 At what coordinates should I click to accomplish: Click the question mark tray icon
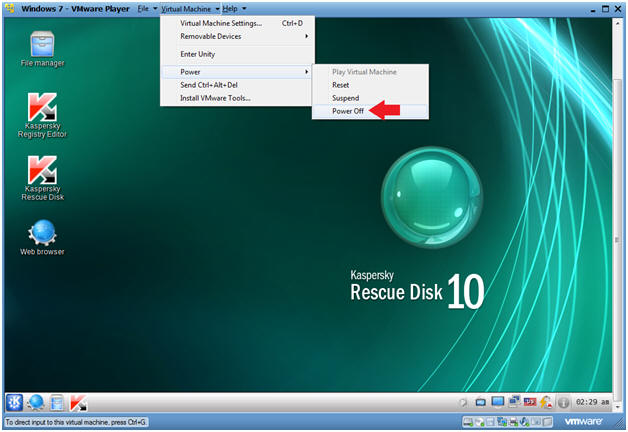463,402
